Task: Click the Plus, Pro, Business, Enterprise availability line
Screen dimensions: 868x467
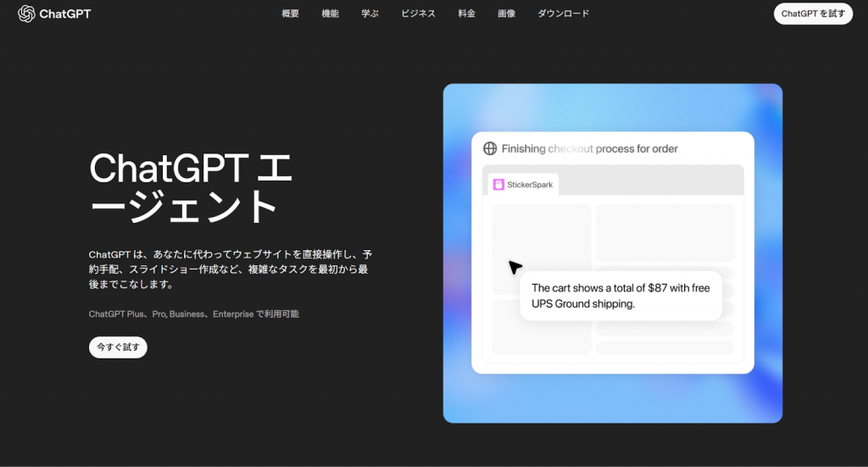Action: 193,314
